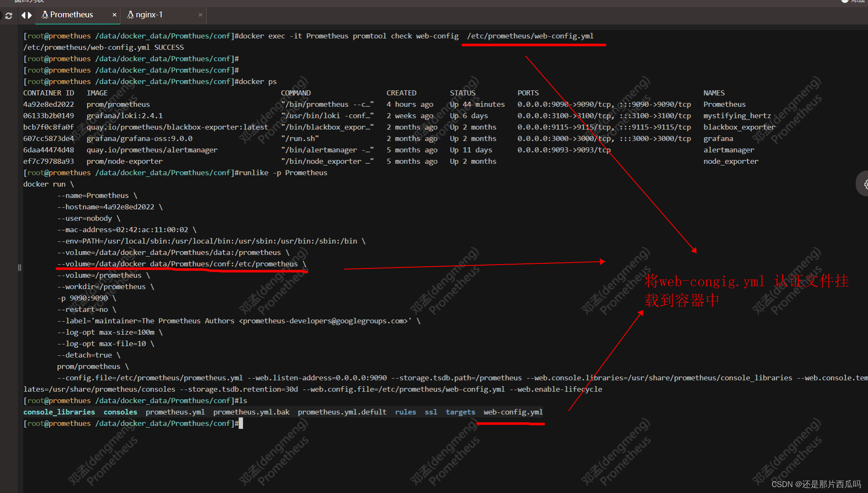This screenshot has width=868, height=493.
Task: Toggle the left sidebar collapse handle
Action: pos(19,267)
